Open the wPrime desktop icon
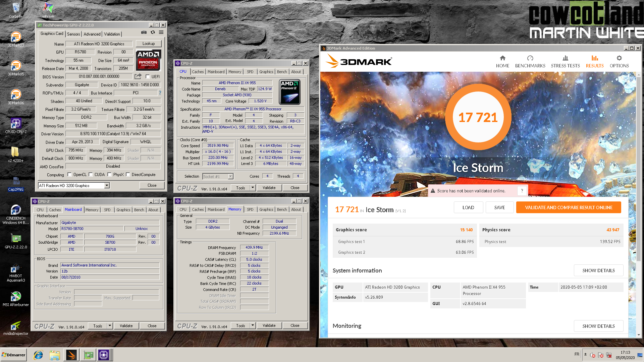This screenshot has width=644, height=362. pos(48,10)
